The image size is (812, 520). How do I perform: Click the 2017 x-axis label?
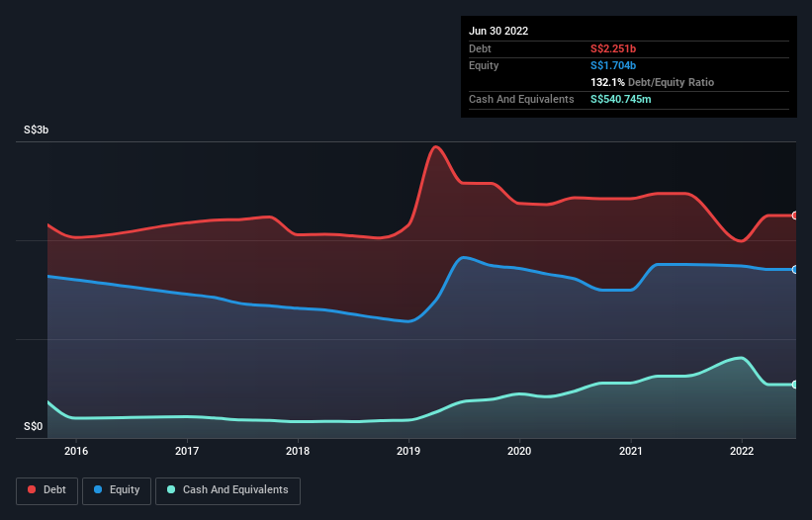[187, 451]
